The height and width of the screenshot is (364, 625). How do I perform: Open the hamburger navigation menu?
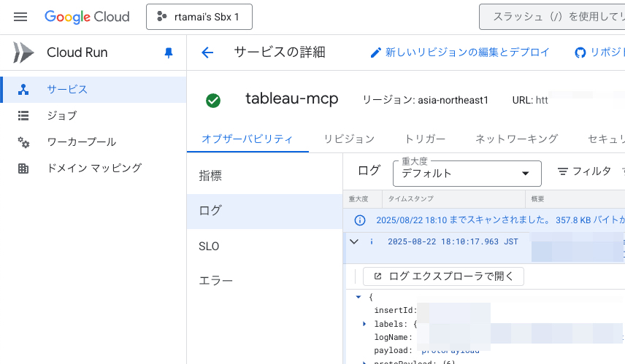pos(20,17)
